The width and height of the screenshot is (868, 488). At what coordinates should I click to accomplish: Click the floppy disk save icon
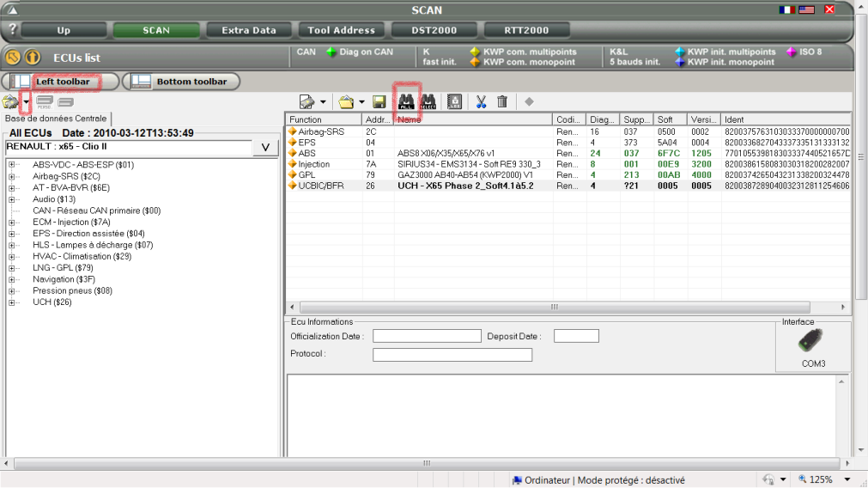coord(379,101)
